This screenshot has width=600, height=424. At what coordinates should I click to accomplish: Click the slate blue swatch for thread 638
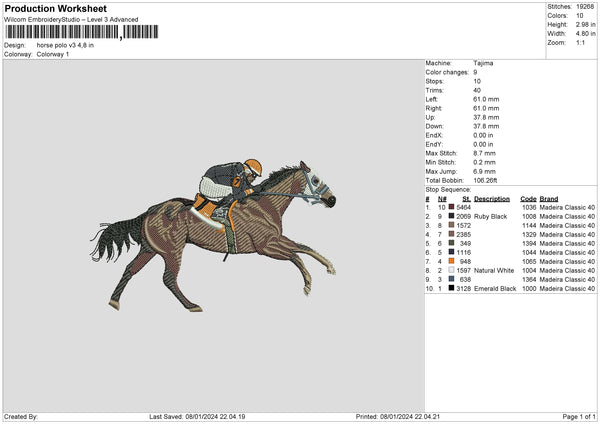click(453, 279)
